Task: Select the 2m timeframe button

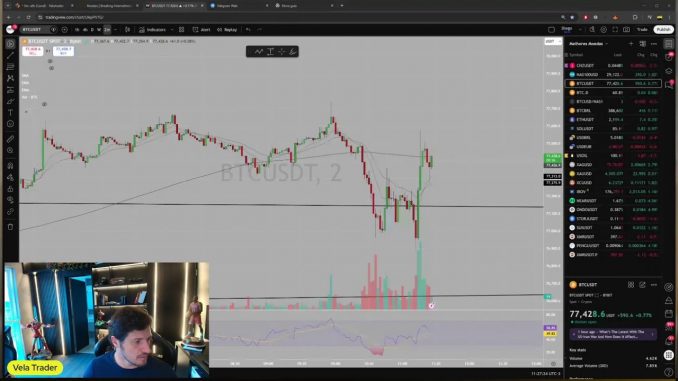Action: coord(107,30)
